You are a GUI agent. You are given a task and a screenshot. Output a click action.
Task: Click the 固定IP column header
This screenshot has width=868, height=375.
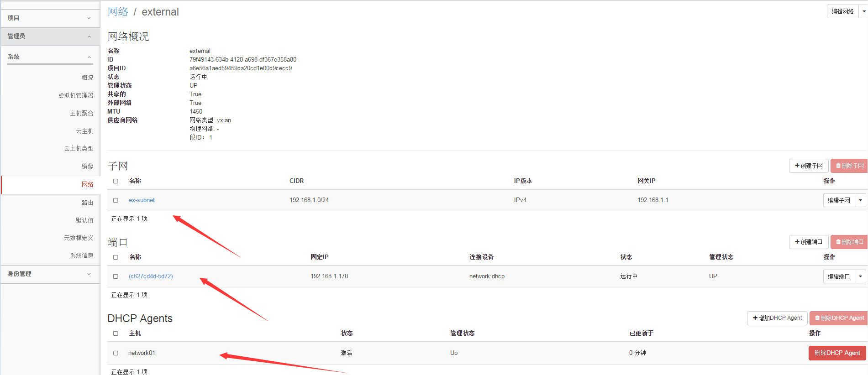(320, 257)
